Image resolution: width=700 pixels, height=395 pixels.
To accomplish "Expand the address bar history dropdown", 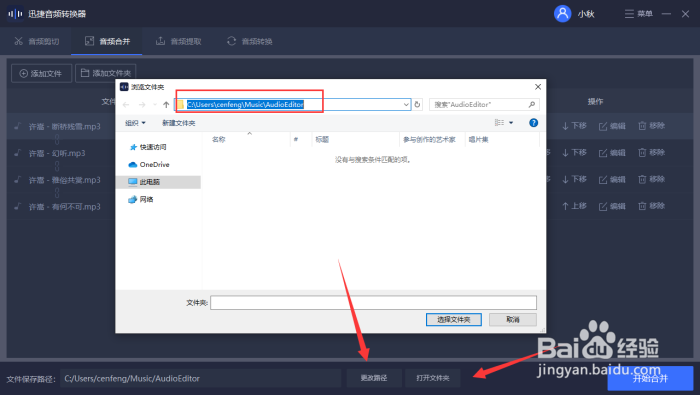I will coord(406,104).
